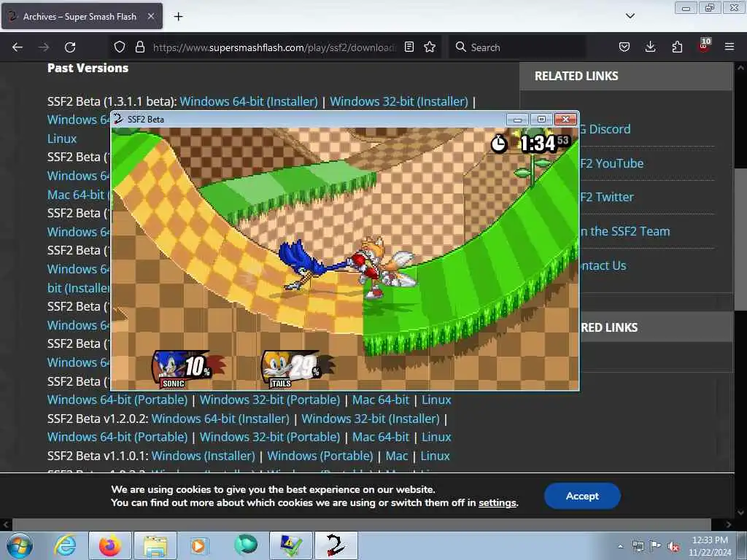Open the topmost Linux download link

point(62,139)
